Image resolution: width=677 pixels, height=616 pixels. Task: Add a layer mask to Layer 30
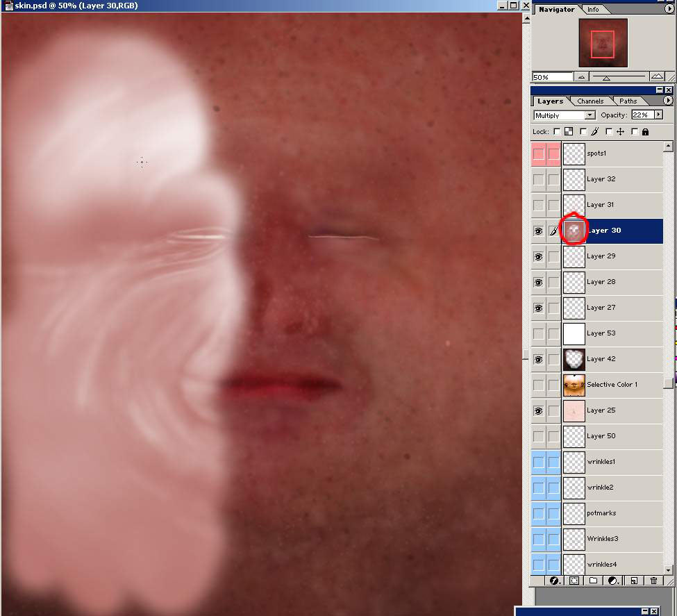[574, 580]
